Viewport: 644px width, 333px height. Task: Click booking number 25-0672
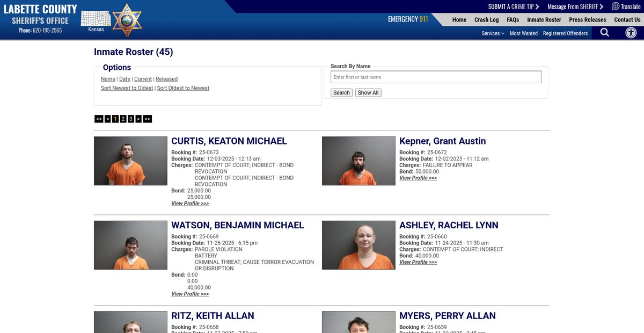[437, 153]
